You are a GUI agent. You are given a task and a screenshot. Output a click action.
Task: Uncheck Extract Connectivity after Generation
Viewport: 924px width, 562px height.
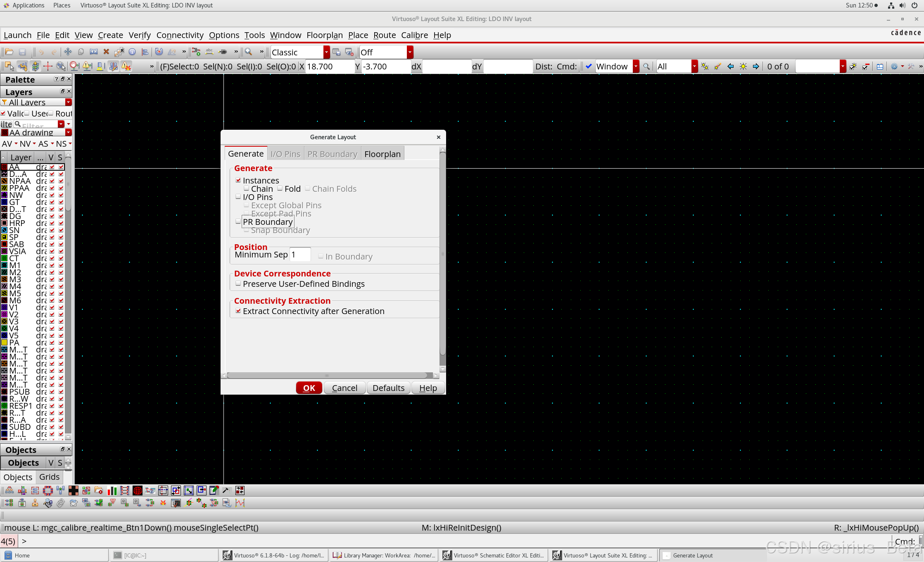pyautogui.click(x=238, y=311)
